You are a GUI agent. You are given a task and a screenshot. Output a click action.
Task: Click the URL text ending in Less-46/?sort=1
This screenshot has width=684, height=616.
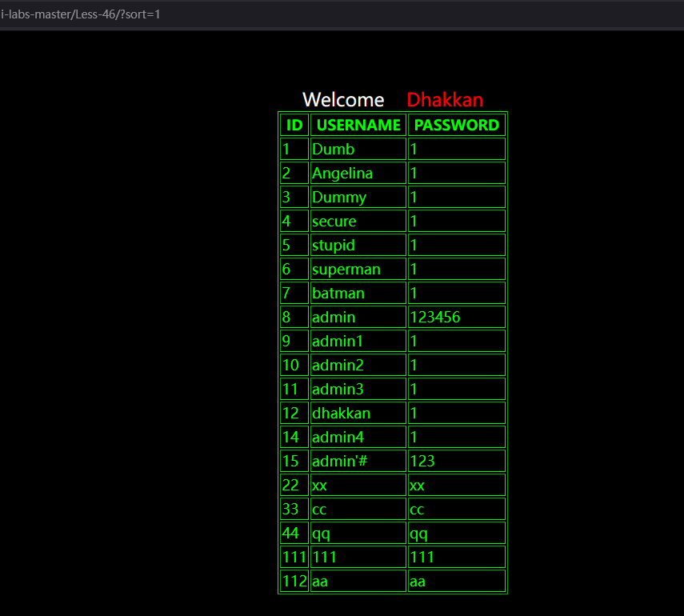tap(80, 14)
